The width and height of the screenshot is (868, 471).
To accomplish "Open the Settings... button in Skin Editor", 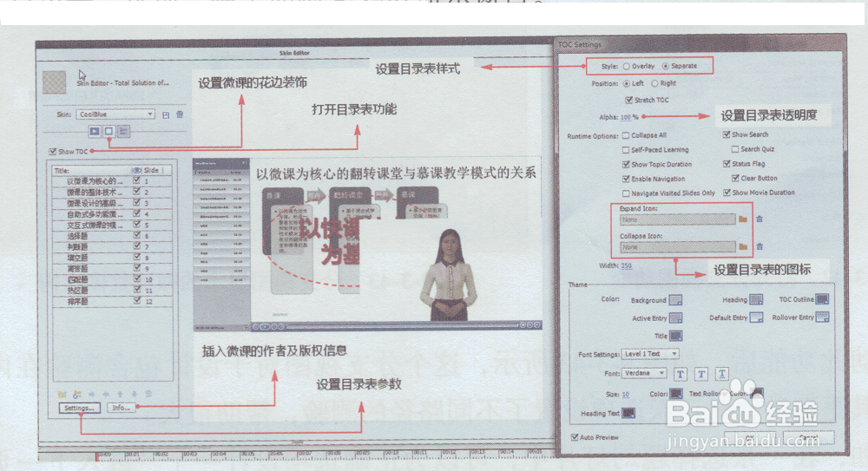I will [x=79, y=408].
